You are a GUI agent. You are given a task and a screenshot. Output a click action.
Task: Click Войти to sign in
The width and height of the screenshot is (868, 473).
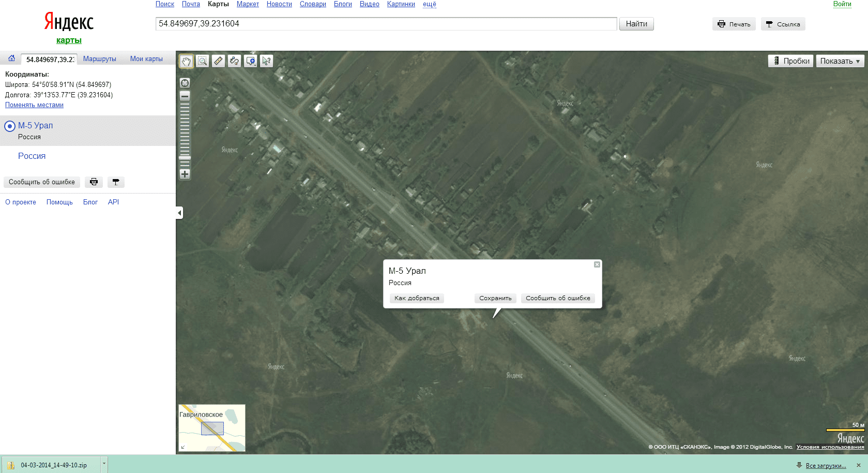[x=842, y=4]
